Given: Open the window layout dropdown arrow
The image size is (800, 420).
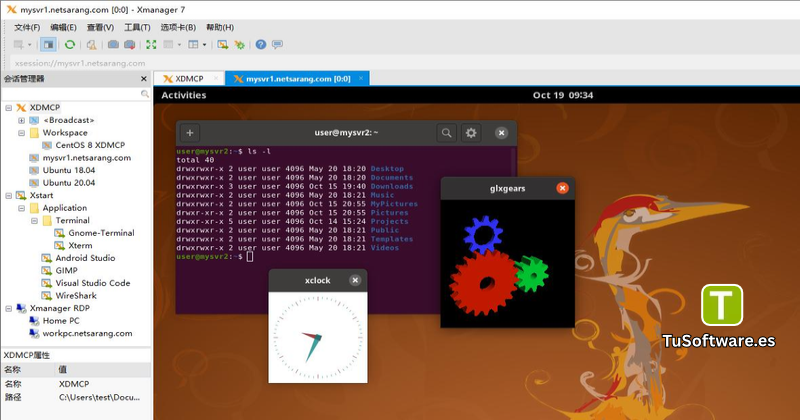Looking at the screenshot, I should tap(204, 45).
